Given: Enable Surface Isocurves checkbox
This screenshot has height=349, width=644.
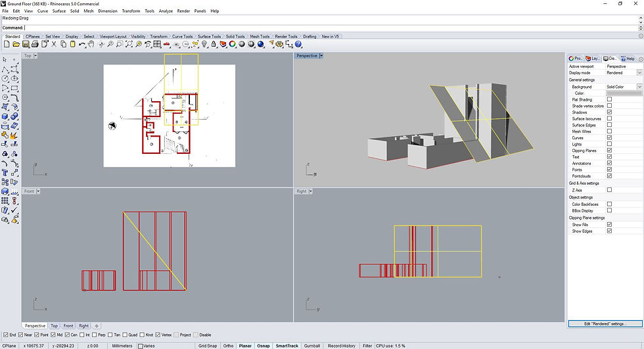Looking at the screenshot, I should [610, 119].
